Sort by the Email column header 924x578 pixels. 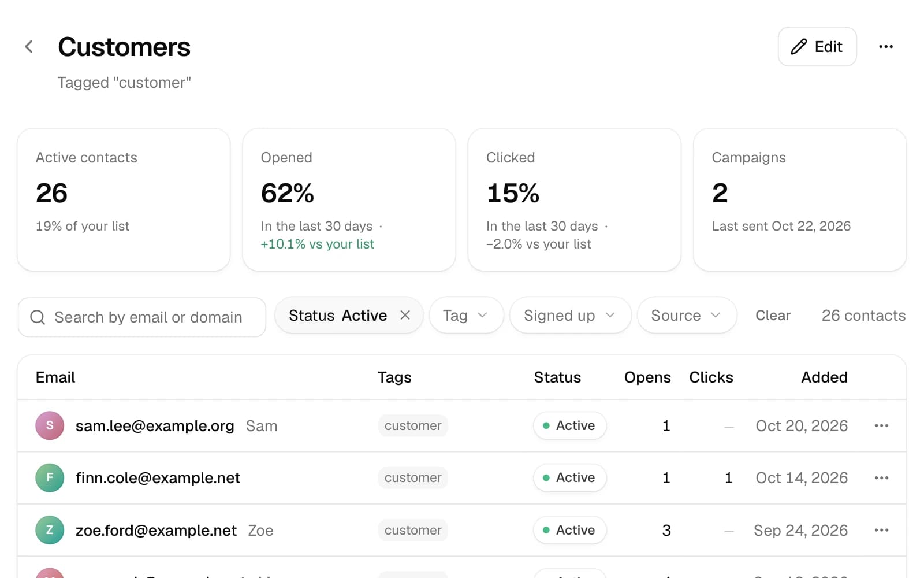(55, 377)
